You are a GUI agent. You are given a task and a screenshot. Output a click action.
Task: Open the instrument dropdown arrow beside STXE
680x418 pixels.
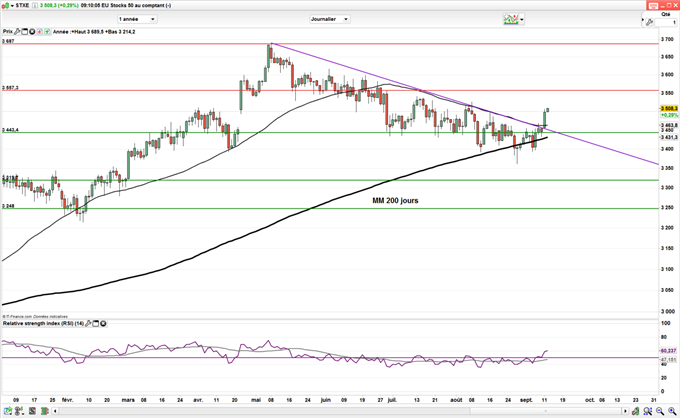[x=13, y=6]
